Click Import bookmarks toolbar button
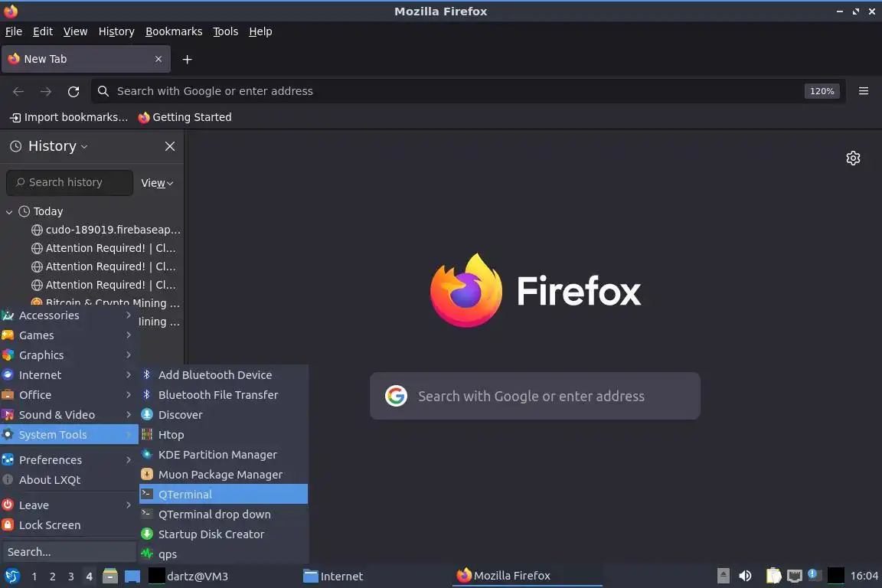882x588 pixels. pyautogui.click(x=69, y=117)
